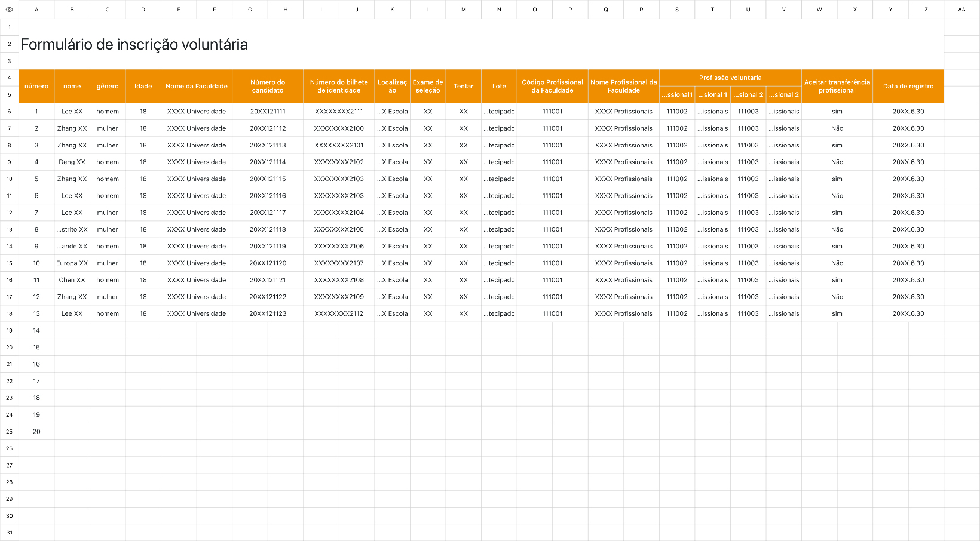Select column header W
The height and width of the screenshot is (541, 980).
pyautogui.click(x=819, y=10)
